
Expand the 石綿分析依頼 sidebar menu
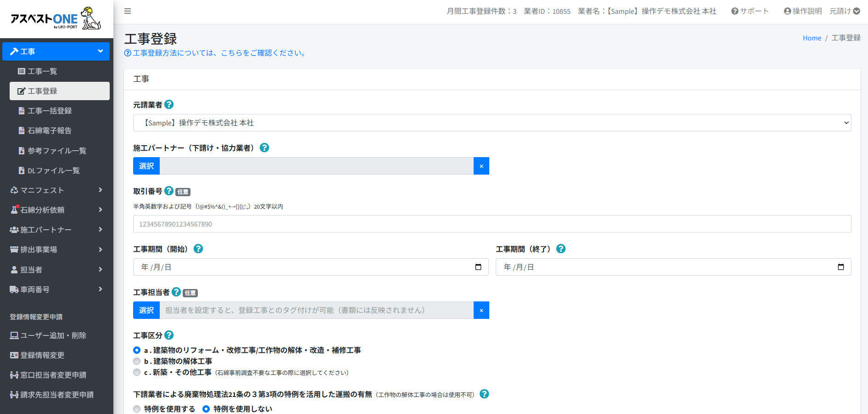tap(56, 210)
